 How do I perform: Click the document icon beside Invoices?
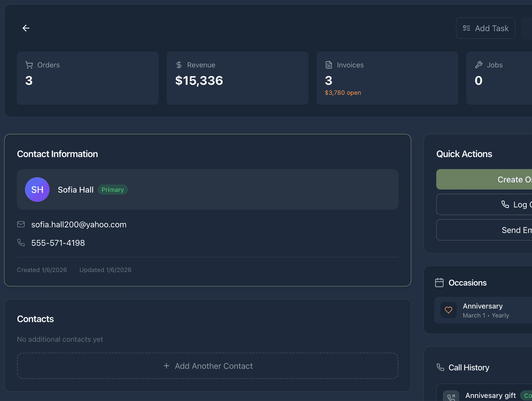329,65
